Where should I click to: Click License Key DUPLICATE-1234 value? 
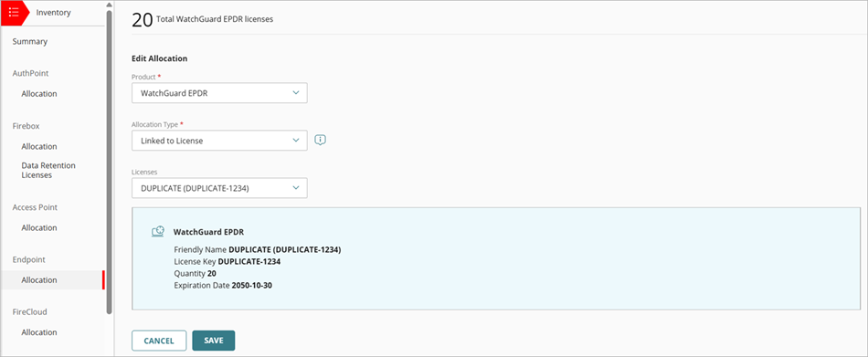click(x=249, y=262)
